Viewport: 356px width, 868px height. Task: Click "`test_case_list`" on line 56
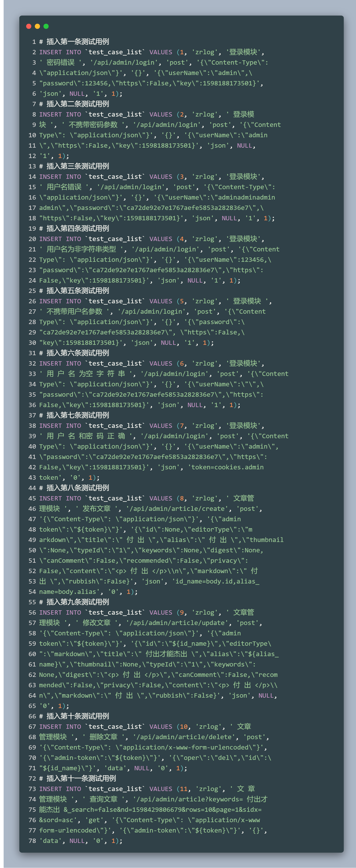point(115,612)
